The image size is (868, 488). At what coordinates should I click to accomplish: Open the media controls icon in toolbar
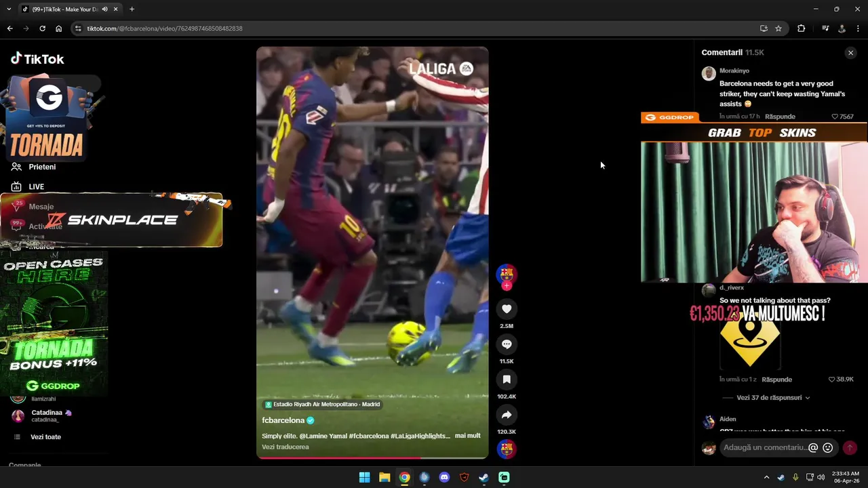[825, 28]
